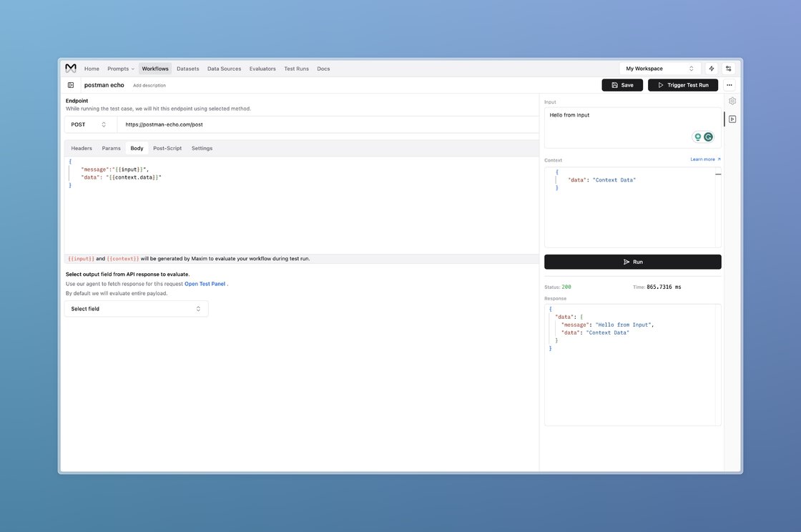This screenshot has width=801, height=532.
Task: Switch to the Headers tab
Action: 82,148
